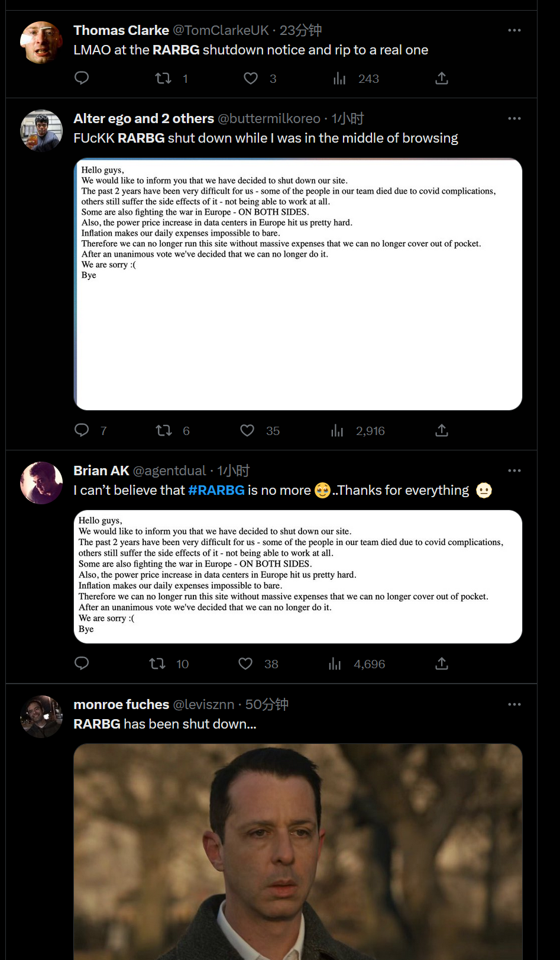
Task: Open the @leviszn profile handle
Action: coord(203,704)
